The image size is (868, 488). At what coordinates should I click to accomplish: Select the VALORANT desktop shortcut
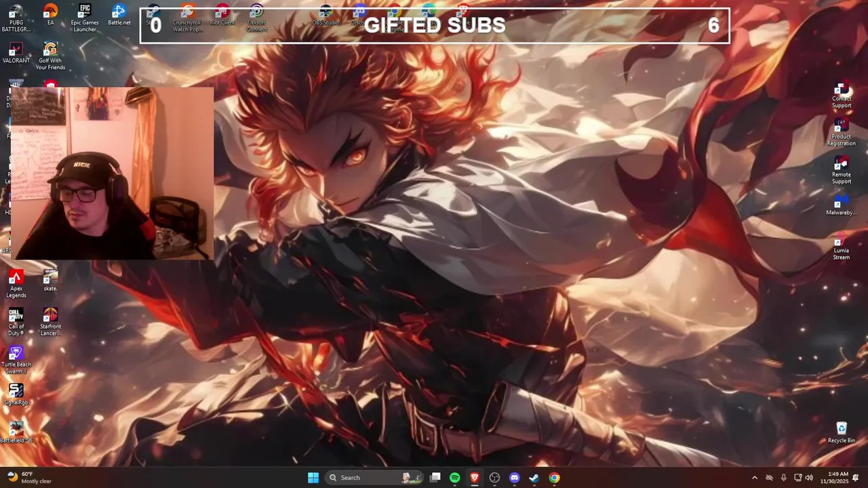(16, 53)
